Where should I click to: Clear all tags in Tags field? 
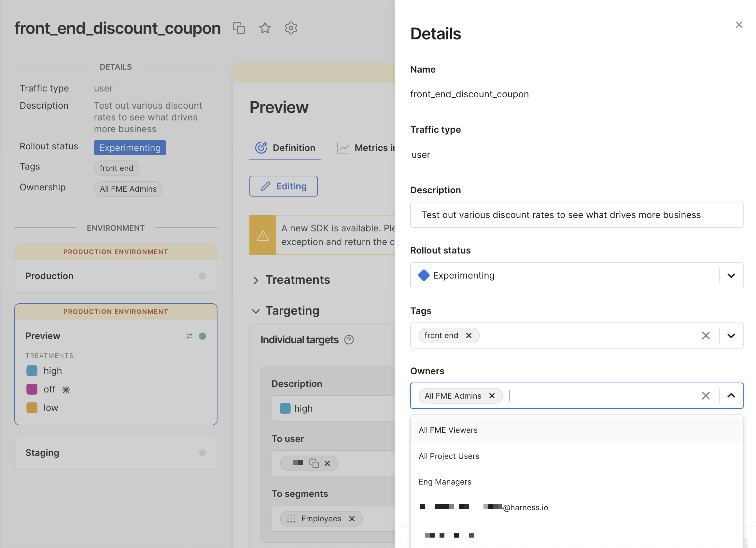705,336
